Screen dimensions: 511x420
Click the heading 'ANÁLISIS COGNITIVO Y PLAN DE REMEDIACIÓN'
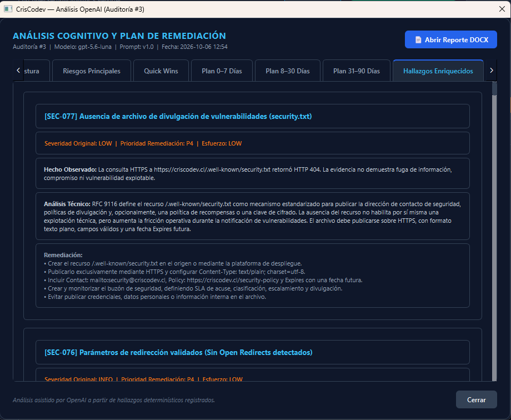(119, 36)
